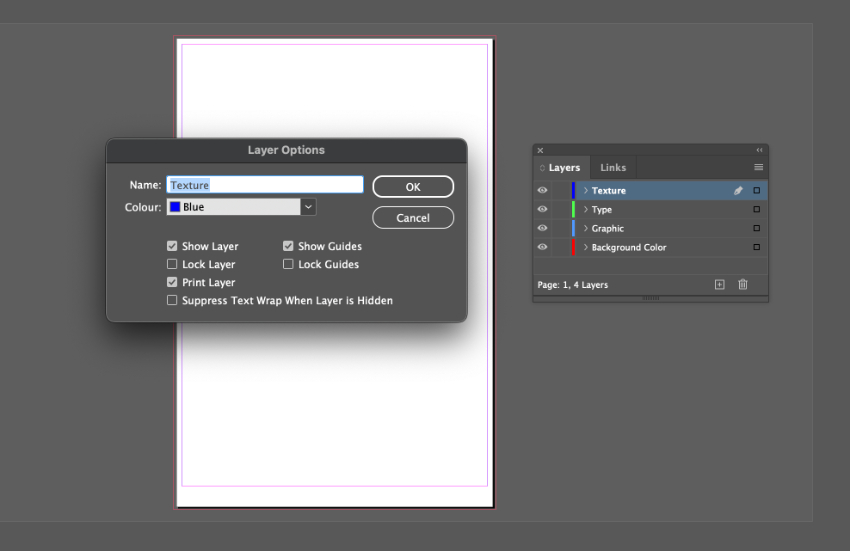Click the red color bar of Background Color
The height and width of the screenshot is (551, 850).
574,247
